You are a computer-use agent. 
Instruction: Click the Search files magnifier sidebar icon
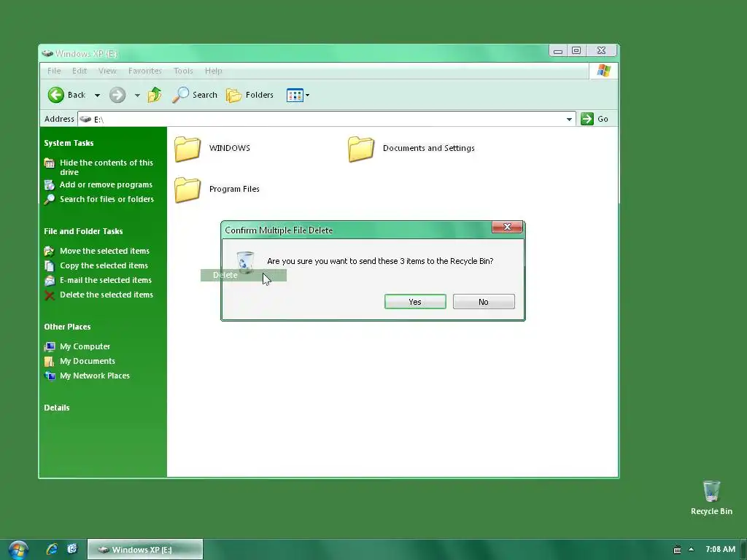[50, 200]
